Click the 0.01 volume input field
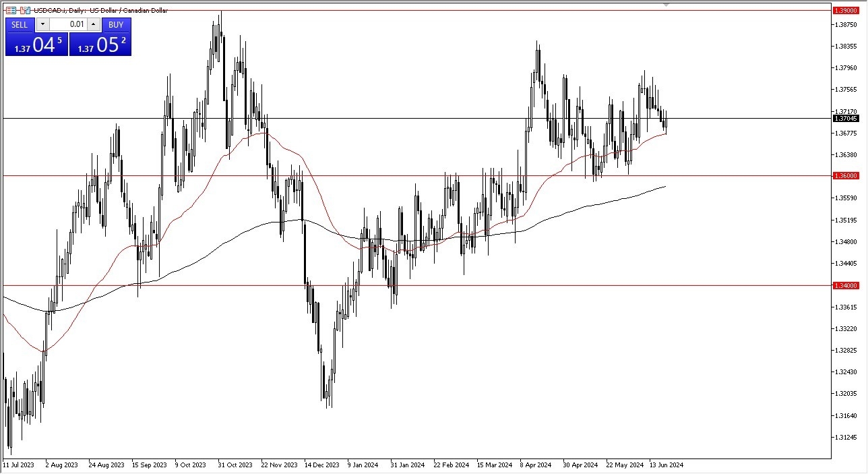Screen dimensions: 868x474 pyautogui.click(x=67, y=24)
